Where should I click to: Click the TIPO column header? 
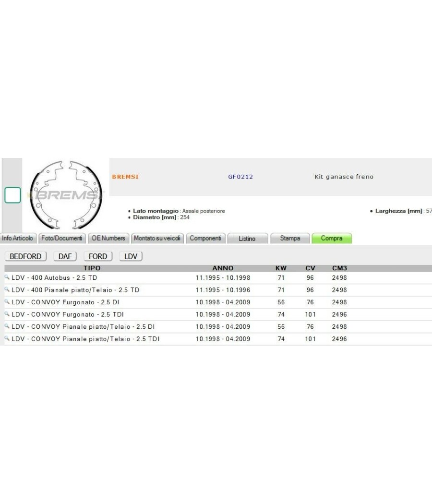coord(92,268)
